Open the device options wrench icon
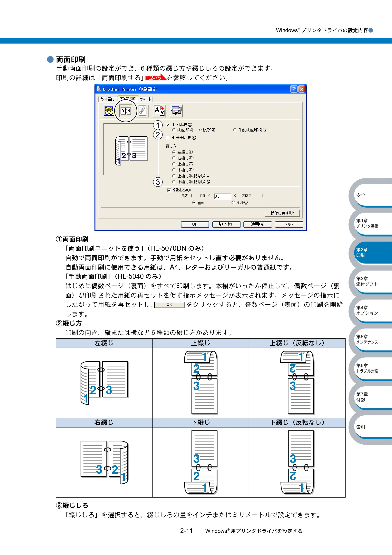The width and height of the screenshot is (392, 555). (176, 111)
